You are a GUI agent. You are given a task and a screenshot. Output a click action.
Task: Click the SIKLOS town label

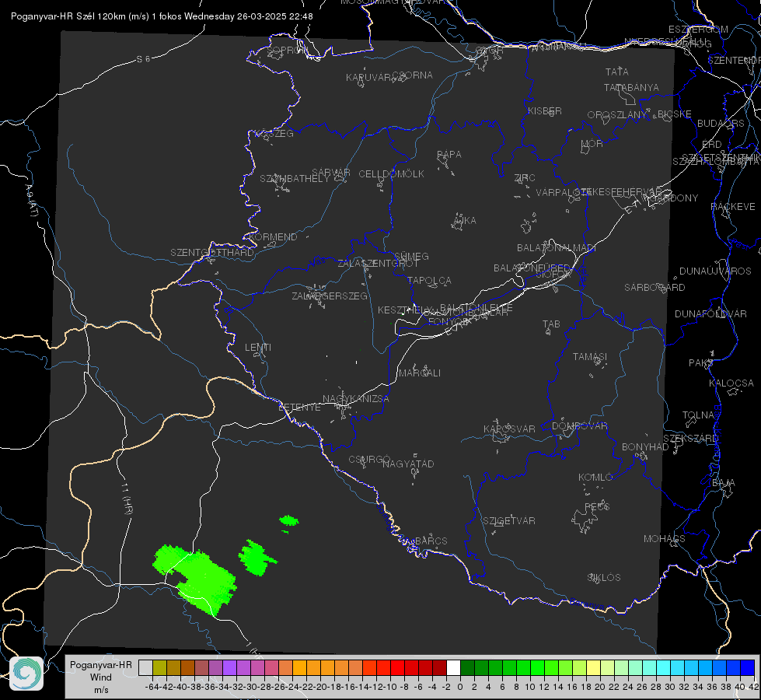604,578
